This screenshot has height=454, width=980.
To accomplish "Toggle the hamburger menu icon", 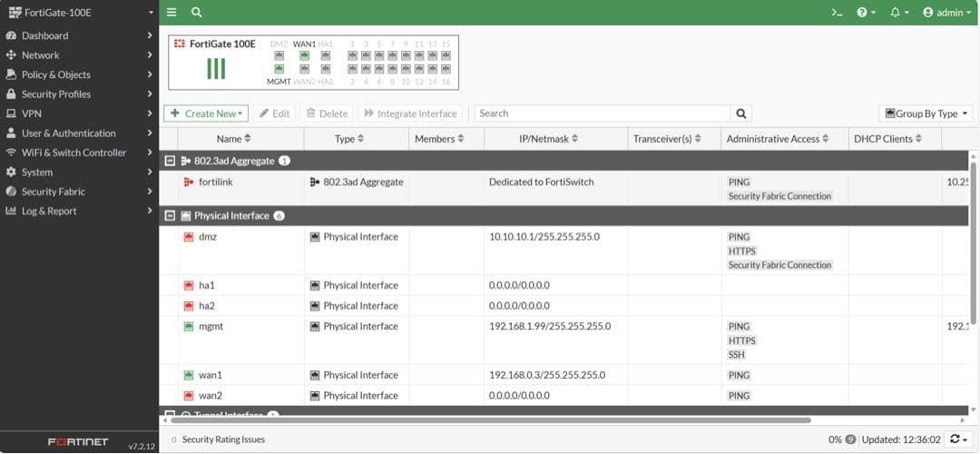I will click(x=171, y=12).
